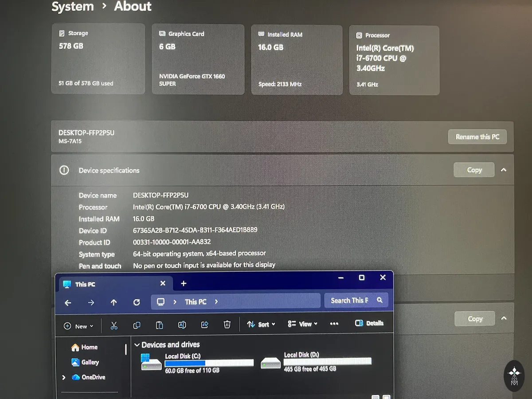
Task: Expand the OneDrive tree node
Action: click(x=64, y=377)
